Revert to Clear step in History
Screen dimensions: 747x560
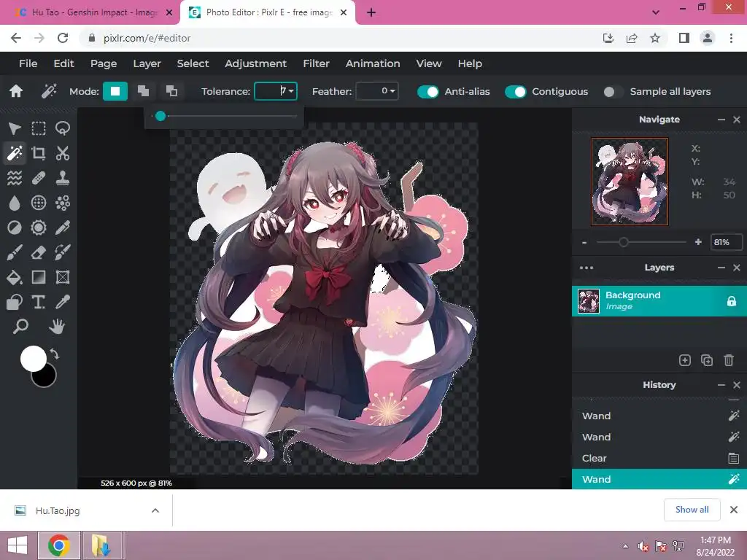[x=659, y=458]
